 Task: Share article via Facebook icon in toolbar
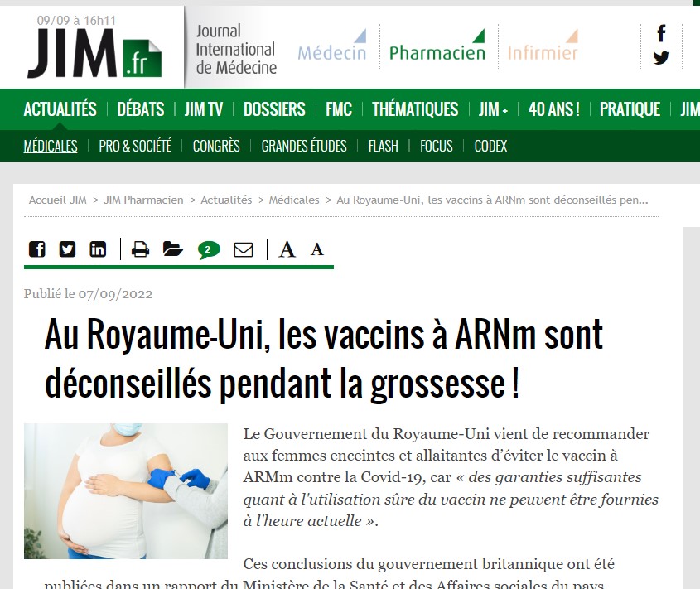coord(37,249)
